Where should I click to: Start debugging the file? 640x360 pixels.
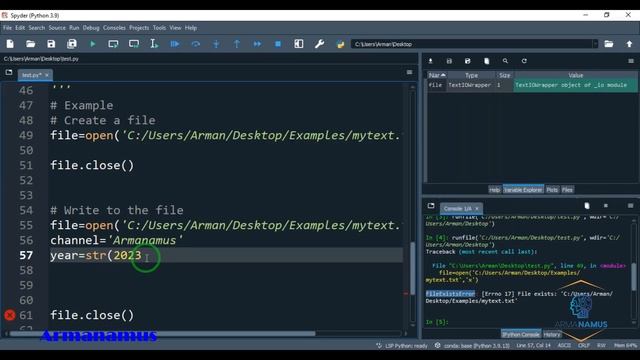coord(175,44)
